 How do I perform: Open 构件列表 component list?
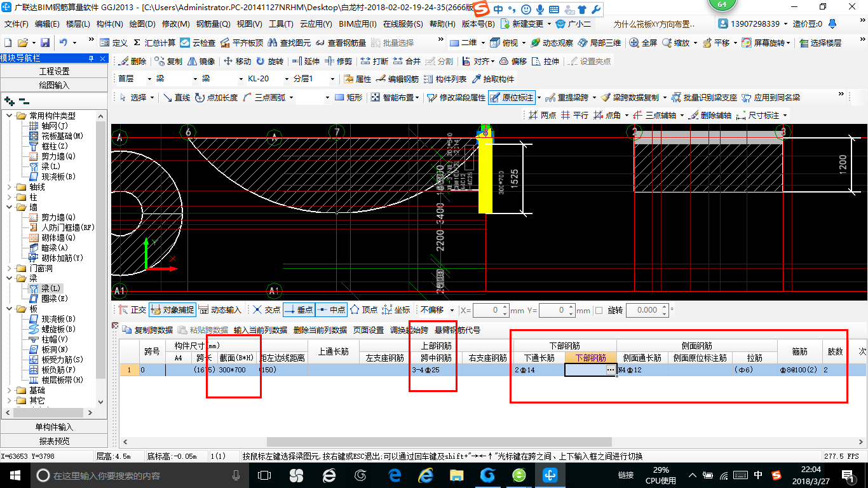(445, 79)
